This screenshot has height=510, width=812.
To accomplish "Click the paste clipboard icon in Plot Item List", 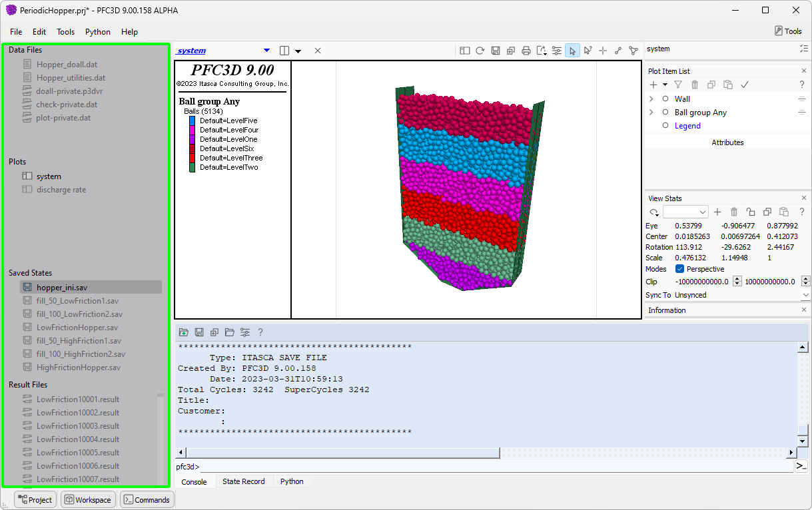I will [728, 85].
